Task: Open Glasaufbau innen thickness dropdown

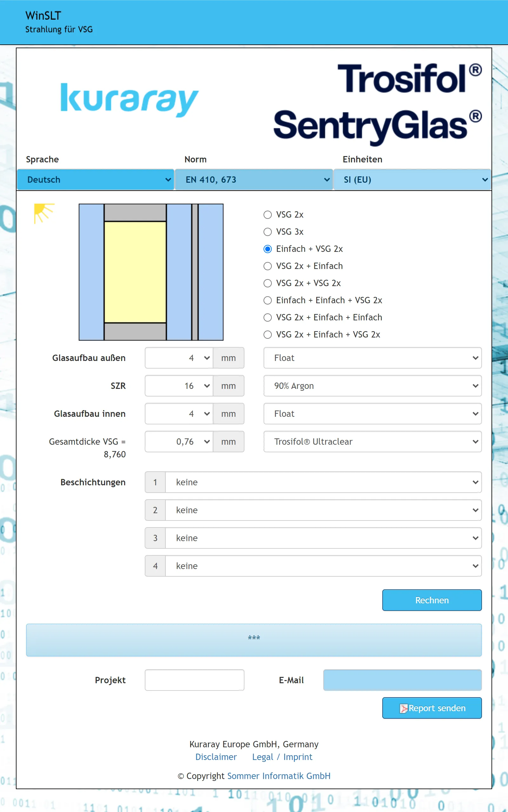Action: point(179,414)
